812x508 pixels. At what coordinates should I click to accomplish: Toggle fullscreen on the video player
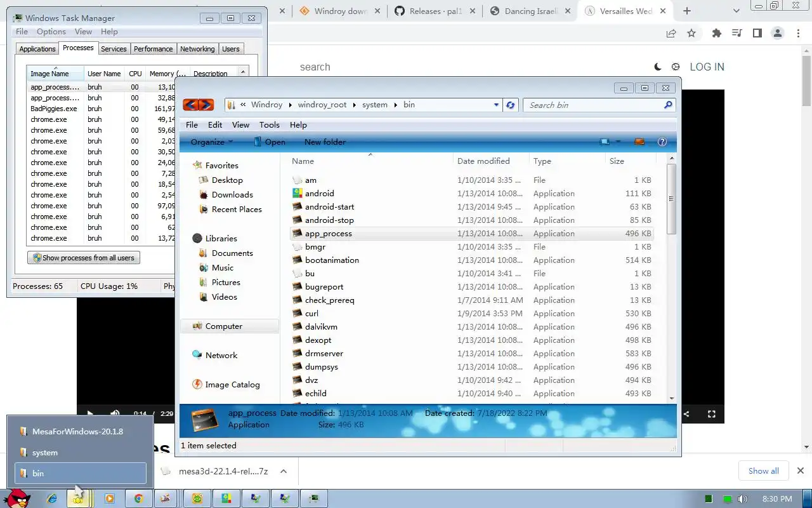click(712, 414)
